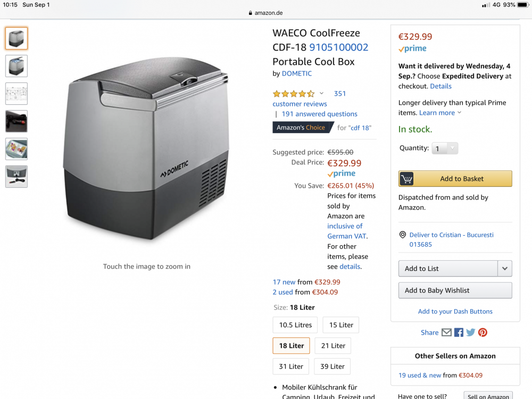
Task: Open the DOMETIC brand link
Action: [x=297, y=73]
